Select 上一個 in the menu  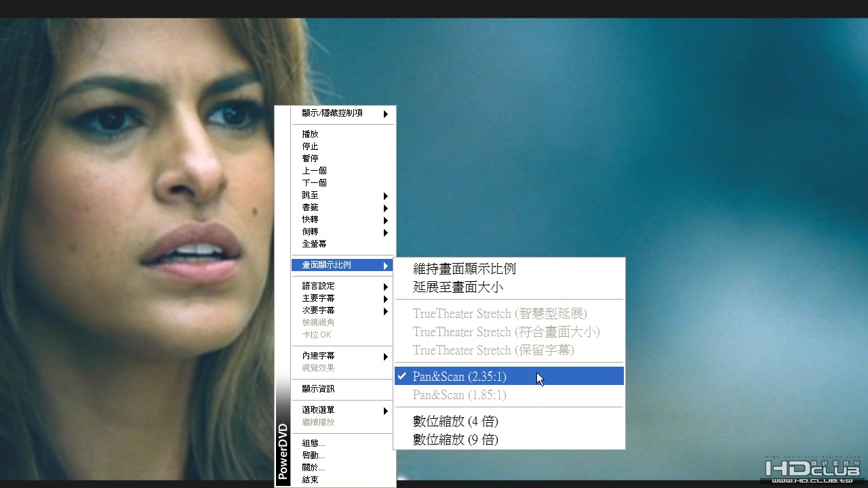343,171
